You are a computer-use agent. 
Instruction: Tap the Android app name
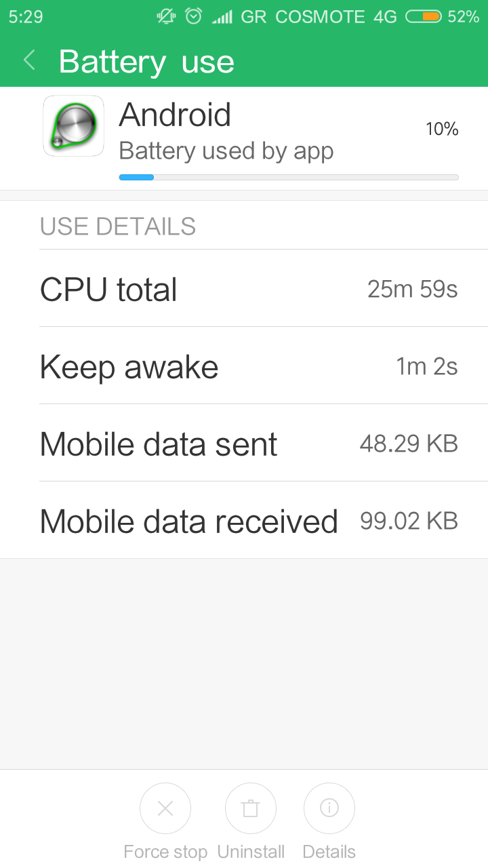pyautogui.click(x=175, y=115)
